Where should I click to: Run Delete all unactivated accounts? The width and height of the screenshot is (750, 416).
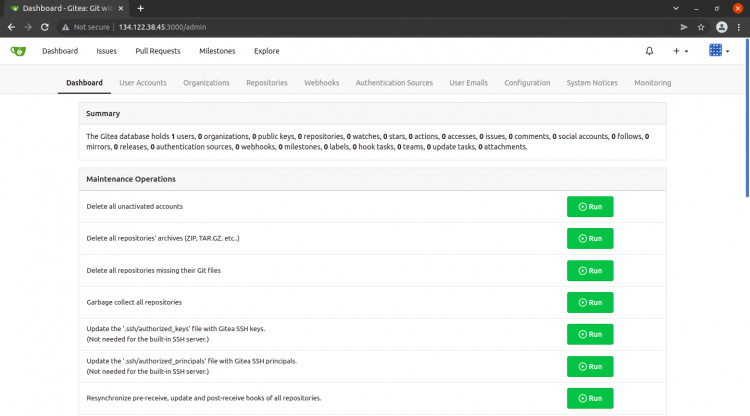590,206
